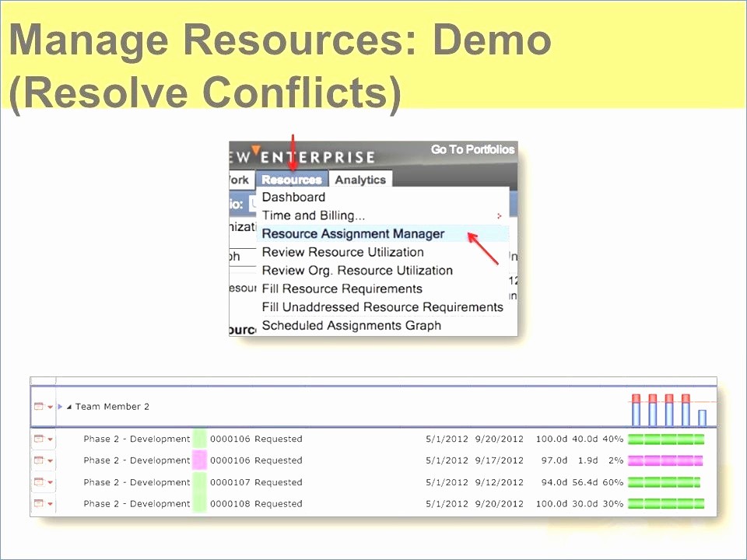This screenshot has width=747, height=560.
Task: Click calendar icon in the 40% assignment row
Action: tap(39, 439)
